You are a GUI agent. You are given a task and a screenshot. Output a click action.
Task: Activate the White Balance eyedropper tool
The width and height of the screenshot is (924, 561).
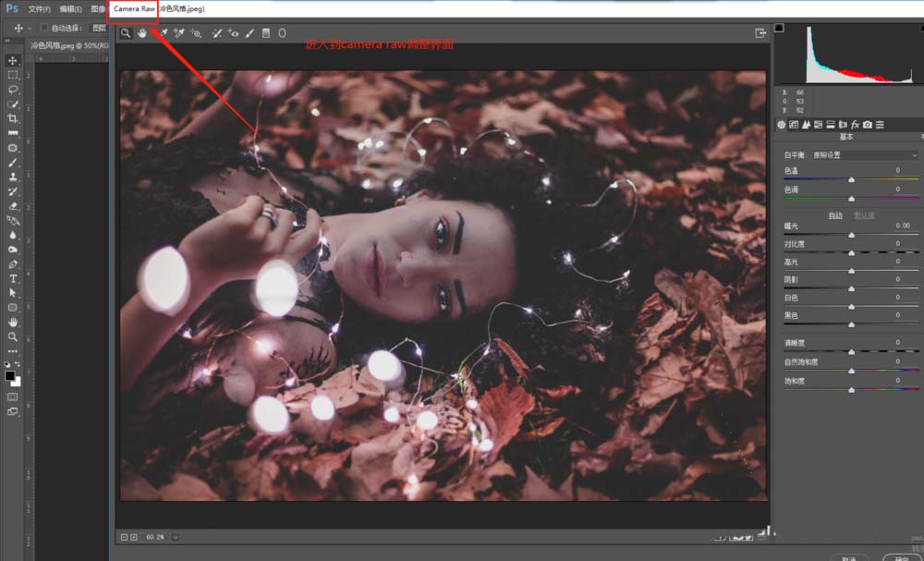163,33
